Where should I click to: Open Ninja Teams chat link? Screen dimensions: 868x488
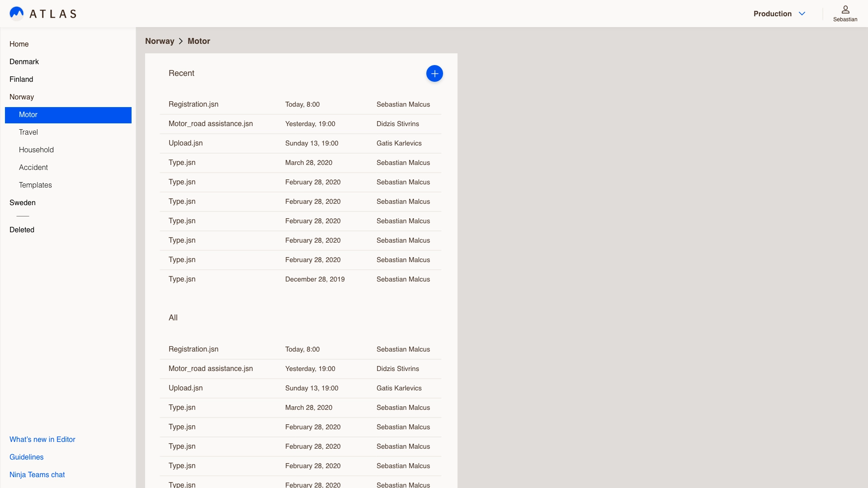point(37,474)
